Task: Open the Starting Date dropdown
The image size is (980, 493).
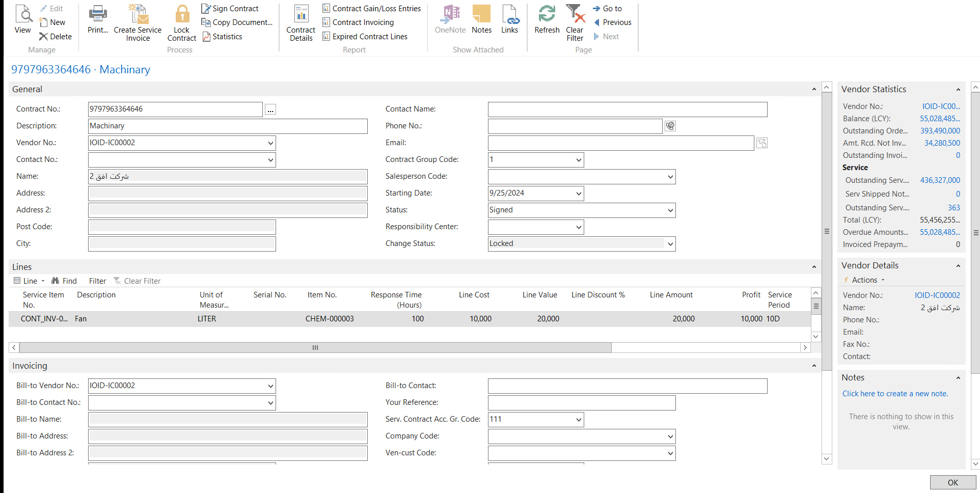Action: click(x=579, y=194)
